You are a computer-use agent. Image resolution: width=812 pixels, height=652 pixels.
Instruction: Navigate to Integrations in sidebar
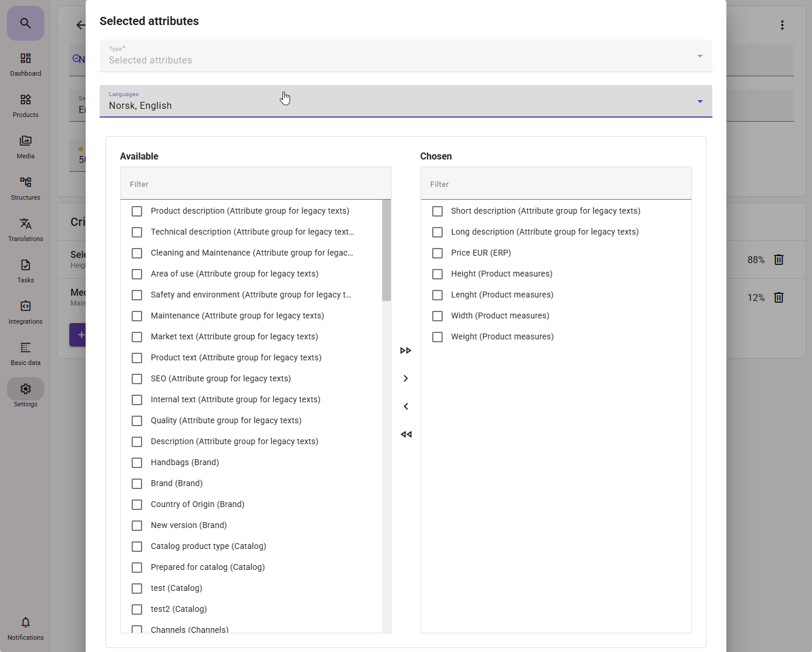[x=26, y=311]
